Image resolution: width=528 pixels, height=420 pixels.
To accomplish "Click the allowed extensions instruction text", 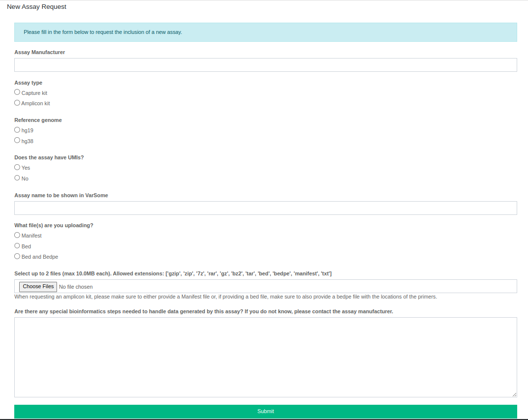I will pos(173,273).
